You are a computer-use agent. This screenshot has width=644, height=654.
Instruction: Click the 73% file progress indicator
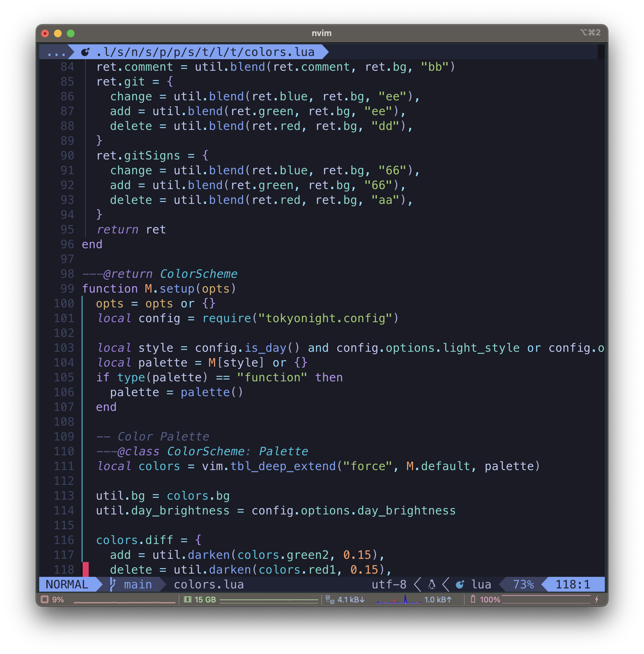pyautogui.click(x=523, y=585)
